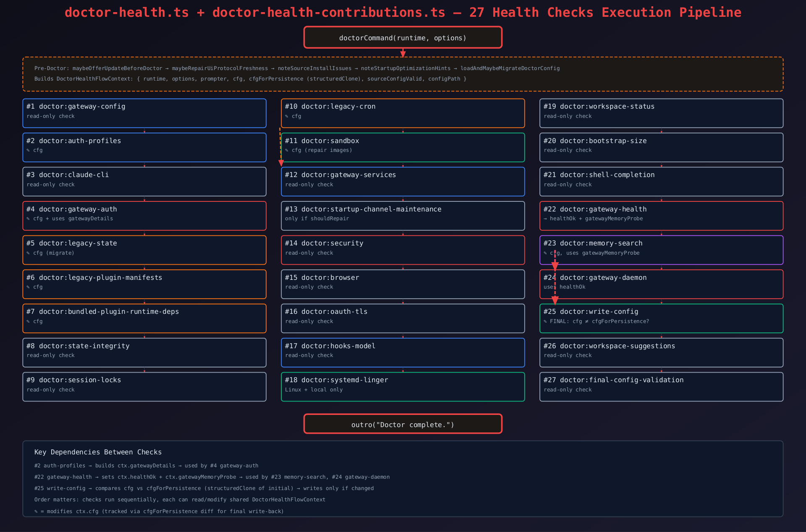
Task: Click the #4 doctor:gateway-auth node
Action: 144,216
